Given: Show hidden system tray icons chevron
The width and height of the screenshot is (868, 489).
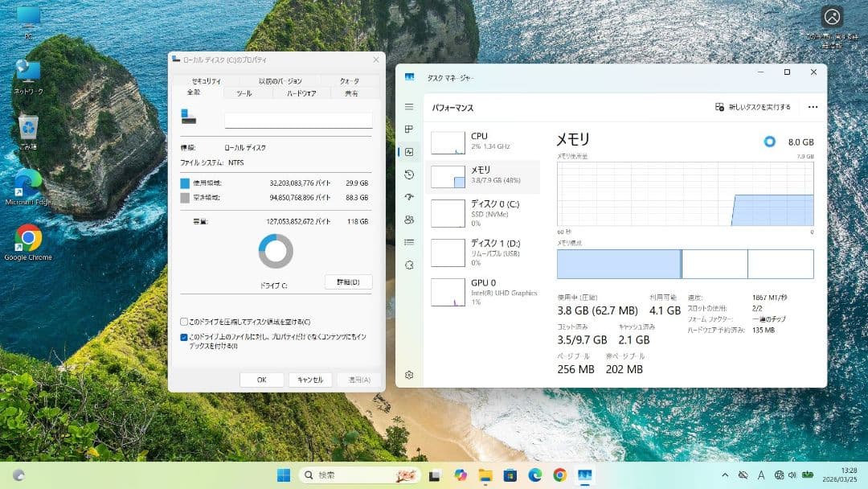Looking at the screenshot, I should click(x=725, y=475).
